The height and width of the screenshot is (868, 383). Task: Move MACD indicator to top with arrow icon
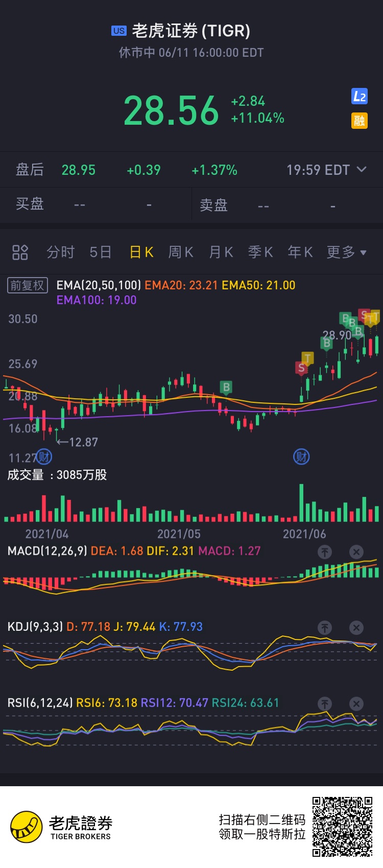[x=325, y=552]
